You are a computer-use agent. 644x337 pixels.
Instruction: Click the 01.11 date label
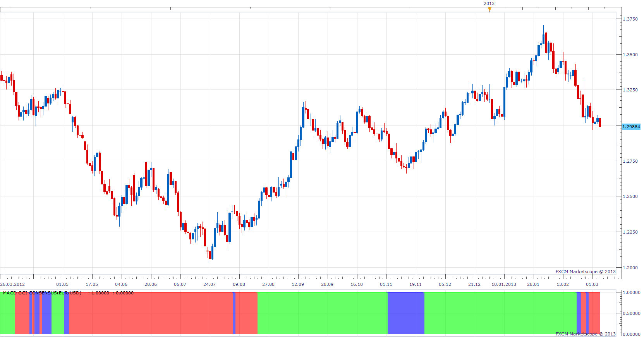tap(386, 284)
